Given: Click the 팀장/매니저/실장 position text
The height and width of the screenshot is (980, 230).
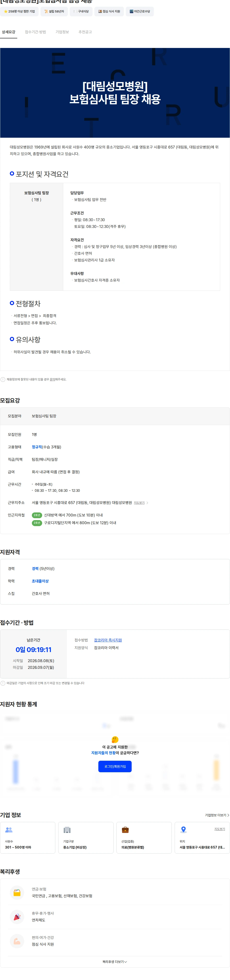Looking at the screenshot, I should tap(45, 460).
